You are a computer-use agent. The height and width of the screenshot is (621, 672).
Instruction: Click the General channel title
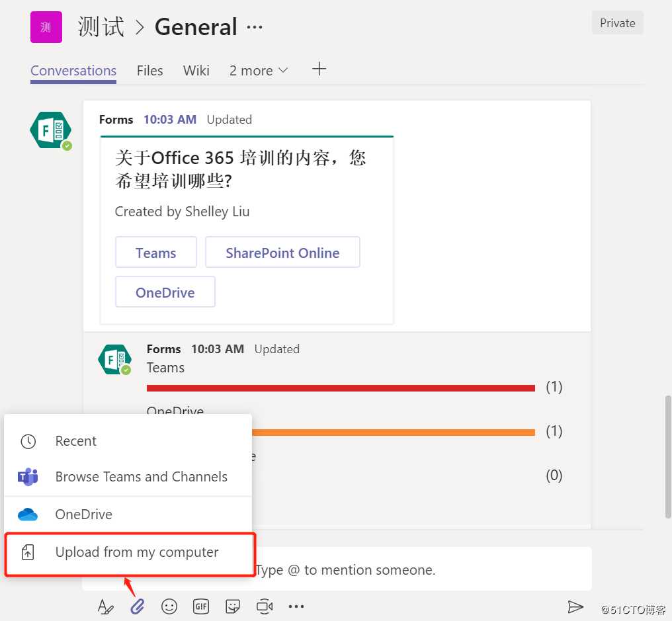(196, 27)
